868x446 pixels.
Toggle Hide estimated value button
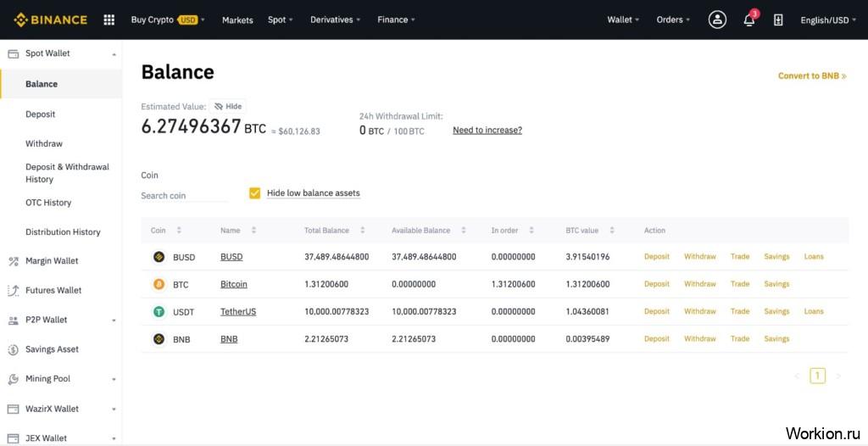[228, 106]
